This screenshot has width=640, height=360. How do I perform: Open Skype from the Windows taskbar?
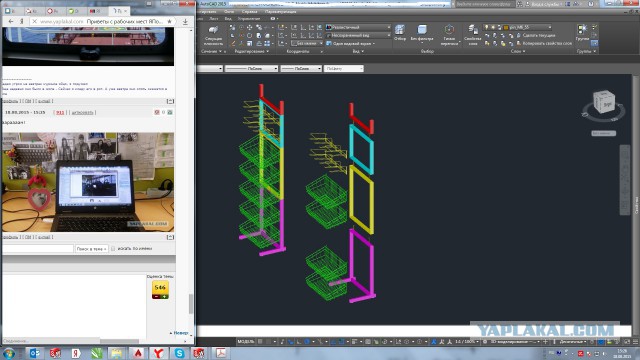coord(179,353)
